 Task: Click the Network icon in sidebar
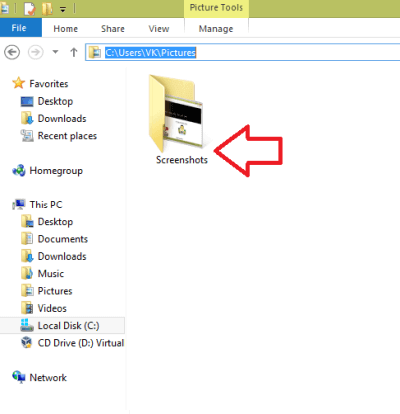tap(19, 377)
